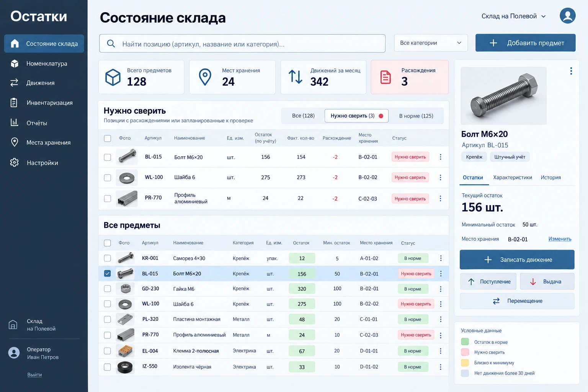This screenshot has height=392, width=588.
Task: Open the Характеристики tab
Action: (513, 178)
